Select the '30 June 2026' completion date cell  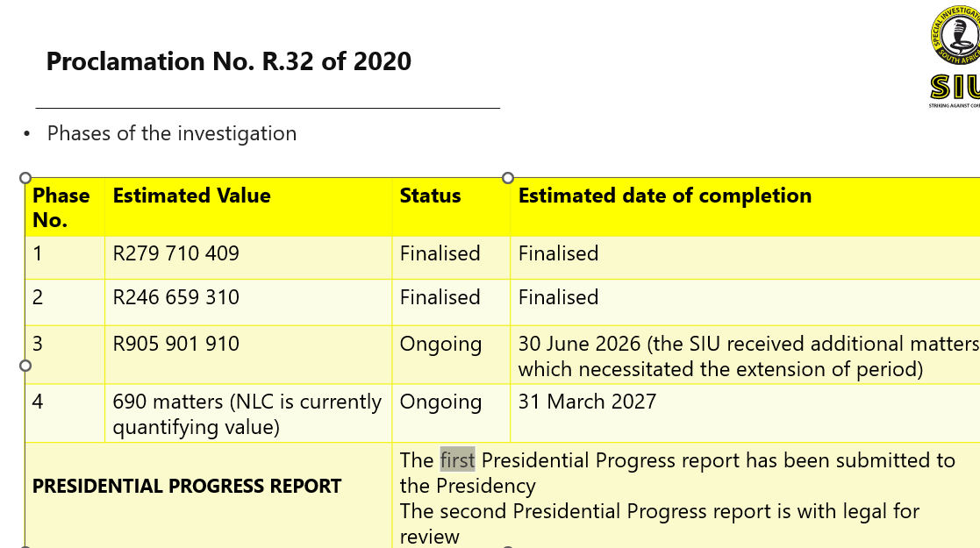(x=719, y=356)
